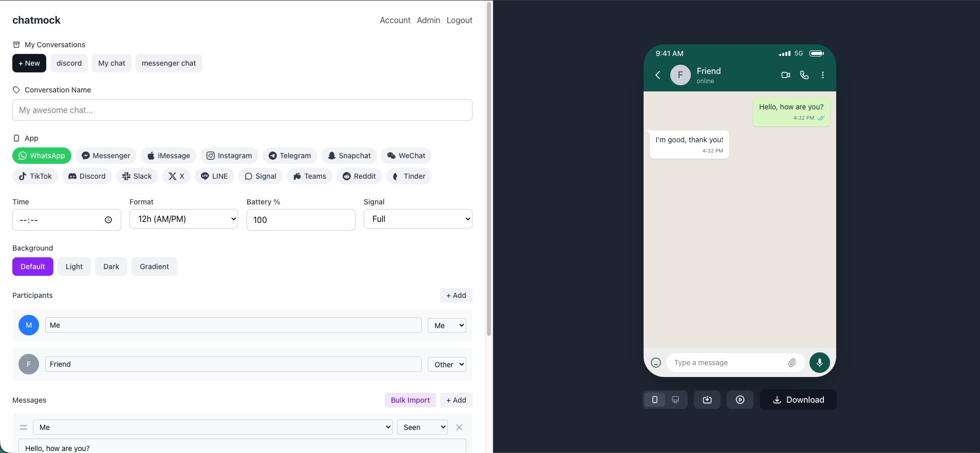Tap the green microphone button
Image resolution: width=980 pixels, height=453 pixels.
click(820, 363)
